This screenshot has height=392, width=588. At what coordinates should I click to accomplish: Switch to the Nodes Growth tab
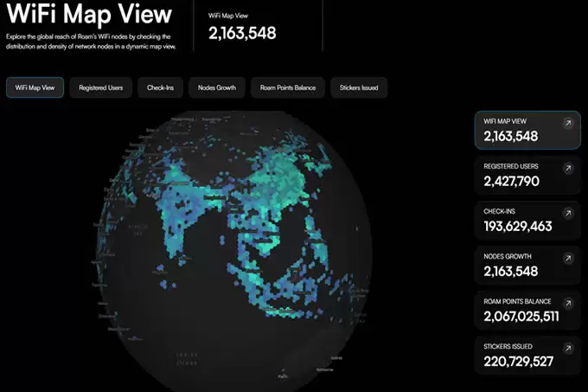click(x=217, y=87)
